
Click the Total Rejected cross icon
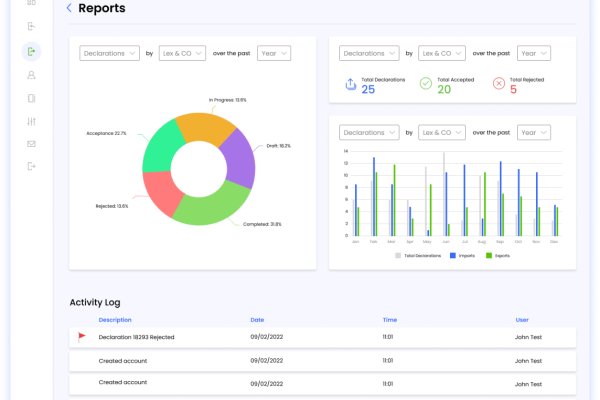coord(499,83)
